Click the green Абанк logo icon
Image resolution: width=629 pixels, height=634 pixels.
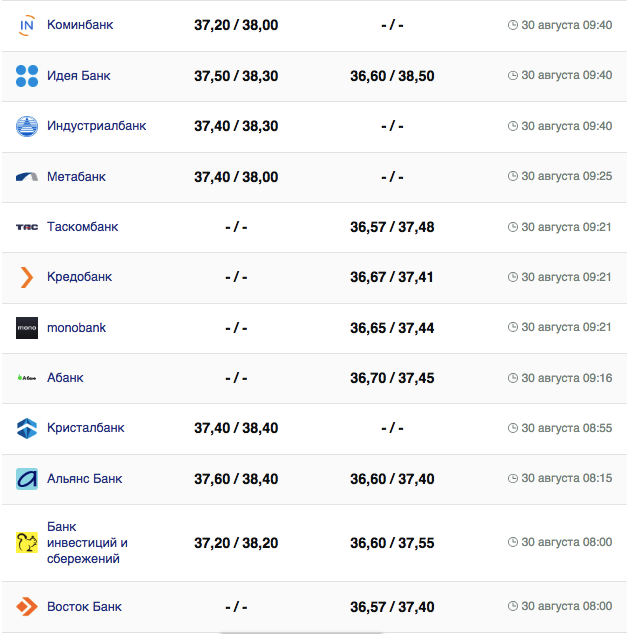(27, 378)
